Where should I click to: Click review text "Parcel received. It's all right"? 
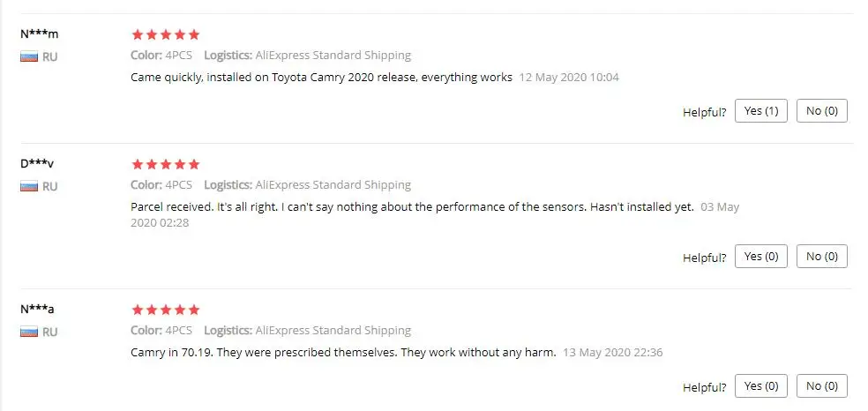(412, 207)
